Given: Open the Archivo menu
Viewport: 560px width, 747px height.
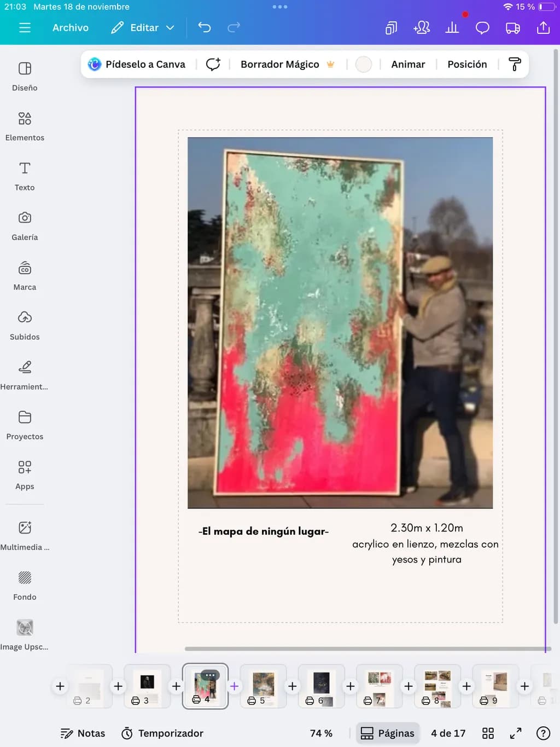Looking at the screenshot, I should point(71,27).
